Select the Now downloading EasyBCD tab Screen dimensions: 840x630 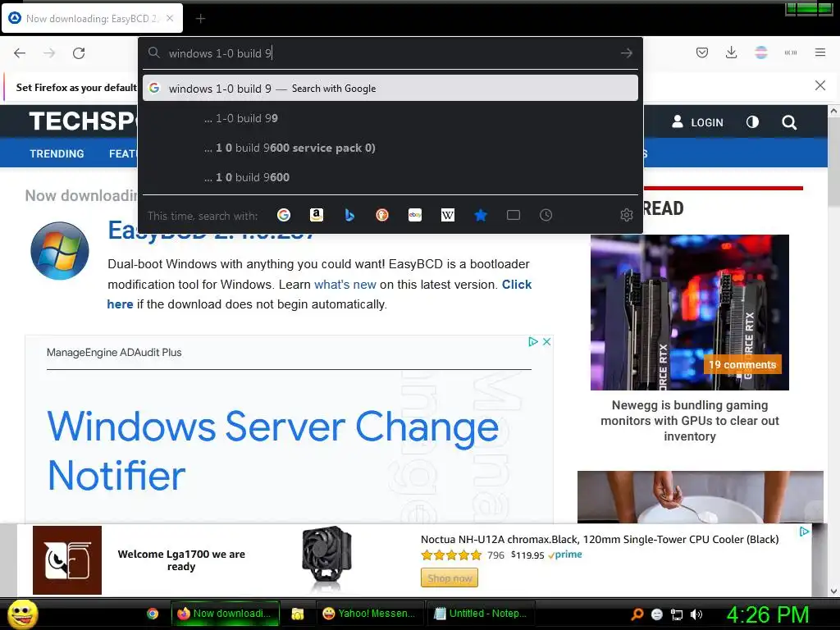pyautogui.click(x=92, y=18)
